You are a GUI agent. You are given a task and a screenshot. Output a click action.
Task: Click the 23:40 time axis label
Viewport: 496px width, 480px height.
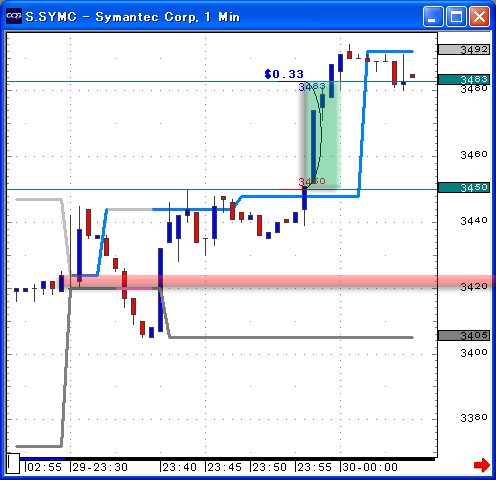click(x=179, y=467)
